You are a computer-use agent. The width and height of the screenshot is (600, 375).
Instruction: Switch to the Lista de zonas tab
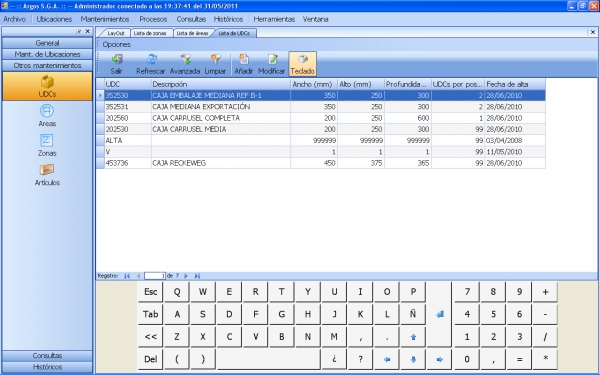point(150,33)
